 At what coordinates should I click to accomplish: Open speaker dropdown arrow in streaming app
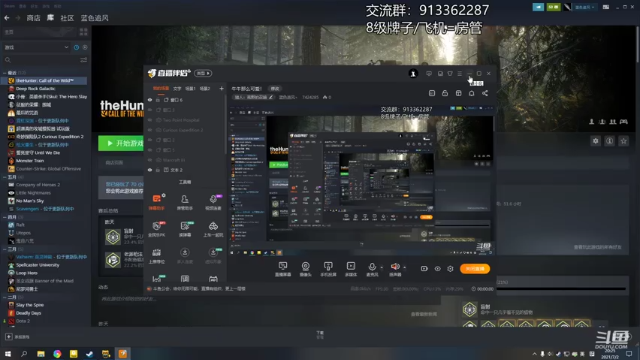coord(404,268)
